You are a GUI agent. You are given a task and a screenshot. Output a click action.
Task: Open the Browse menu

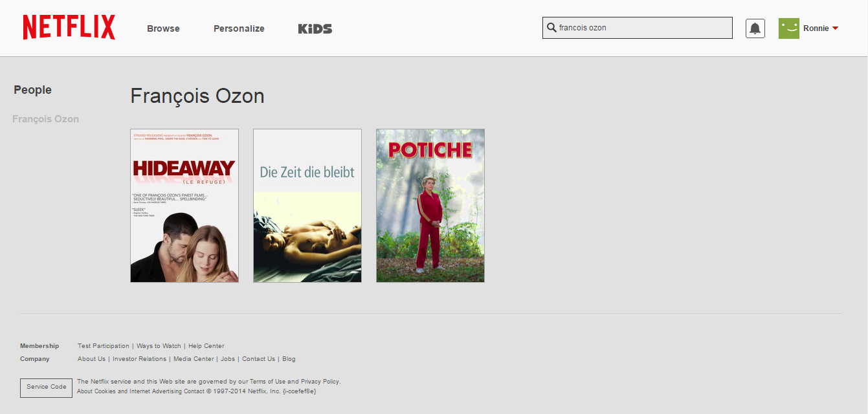click(163, 28)
